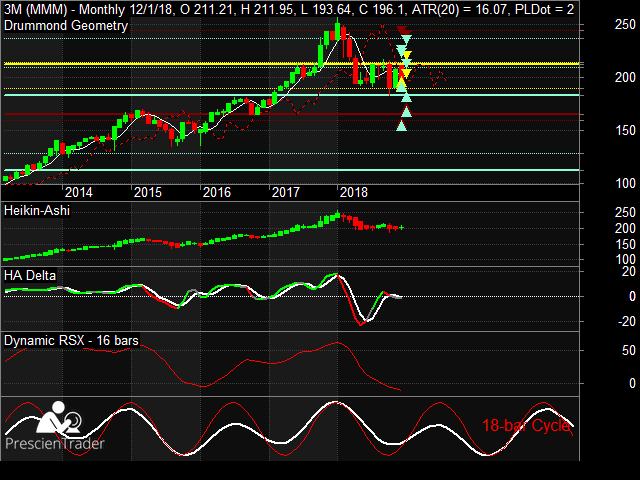This screenshot has width=640, height=480.
Task: Click '50' on the Dynamic RSX axis
Action: (x=629, y=351)
